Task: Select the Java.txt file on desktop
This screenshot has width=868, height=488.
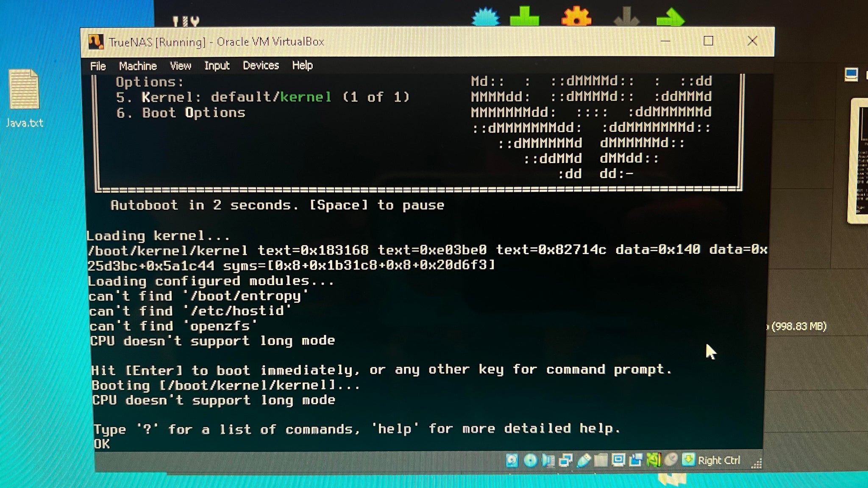Action: tap(24, 98)
